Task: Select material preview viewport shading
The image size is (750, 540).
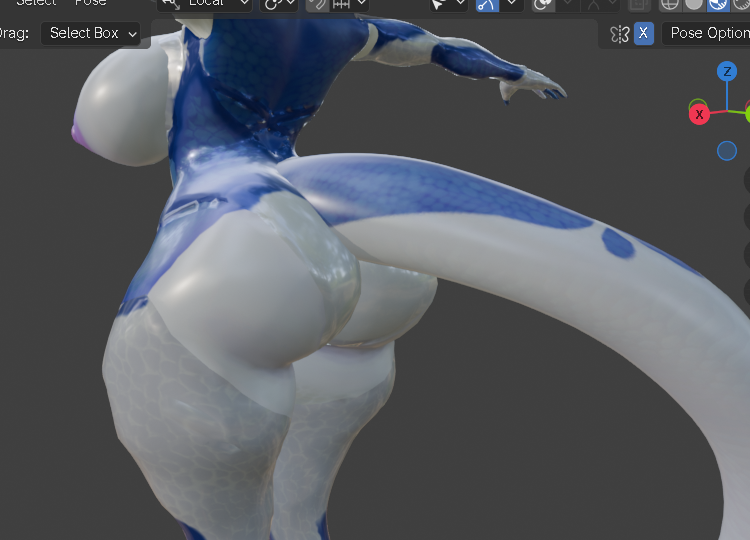Action: click(717, 4)
